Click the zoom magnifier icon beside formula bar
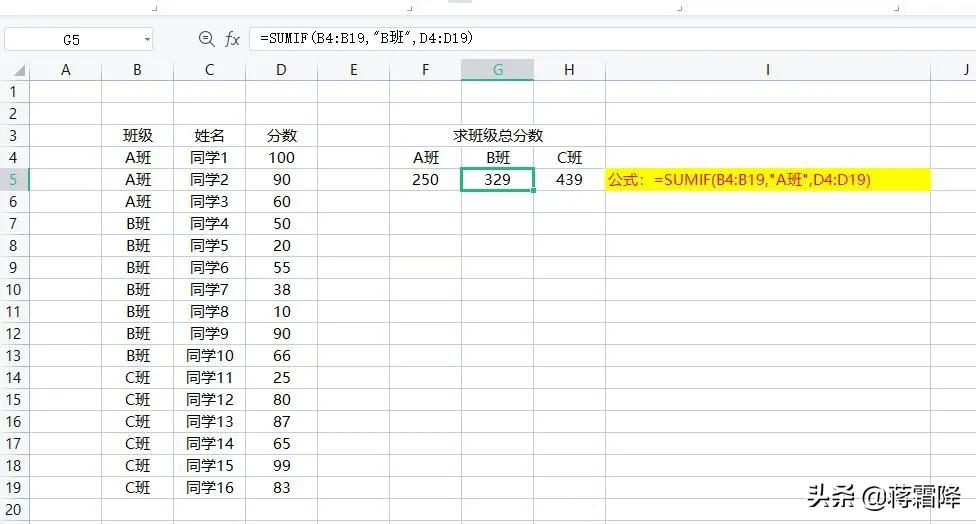Image resolution: width=976 pixels, height=524 pixels. pyautogui.click(x=207, y=39)
